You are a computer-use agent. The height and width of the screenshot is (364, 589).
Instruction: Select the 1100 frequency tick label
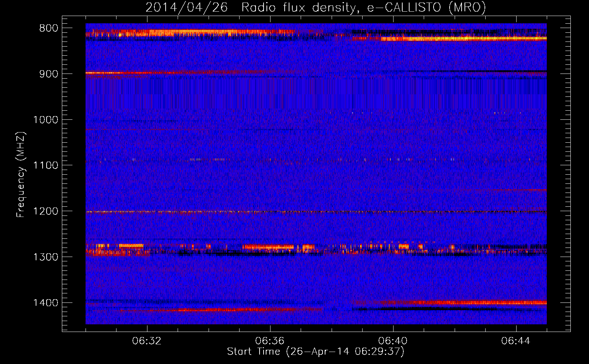(46, 166)
